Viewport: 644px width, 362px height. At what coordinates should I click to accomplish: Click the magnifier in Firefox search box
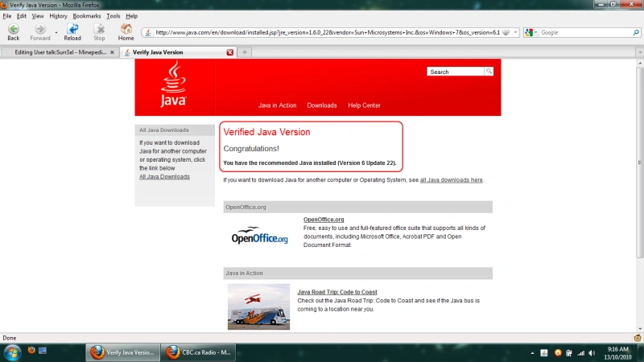tap(636, 32)
